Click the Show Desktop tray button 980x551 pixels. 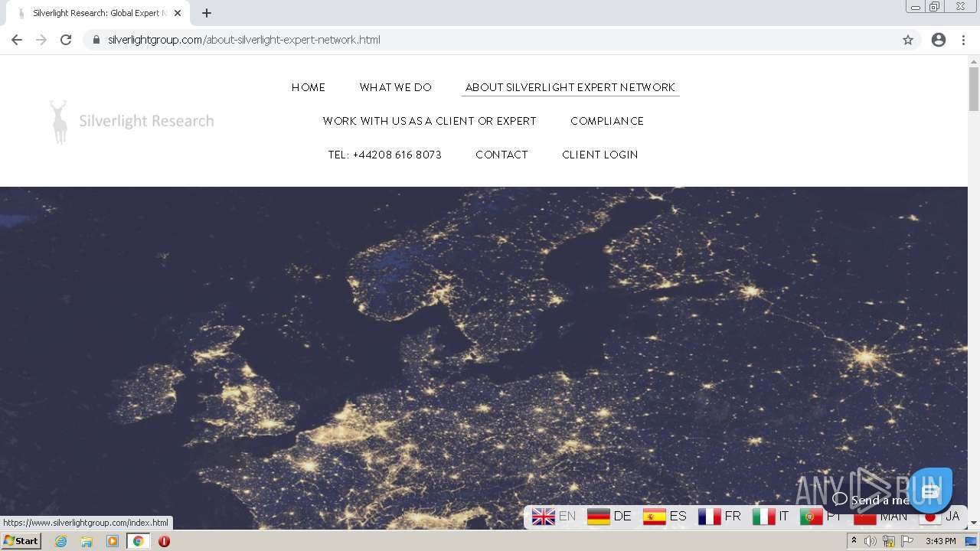(972, 541)
